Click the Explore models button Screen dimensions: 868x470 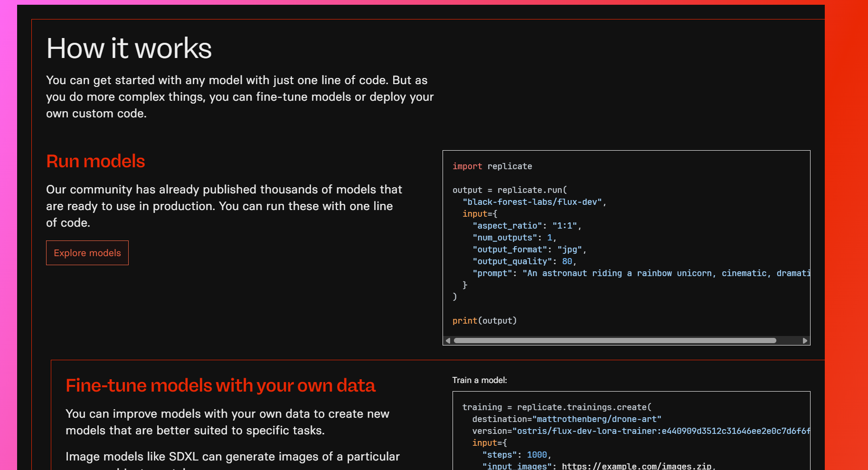[87, 253]
